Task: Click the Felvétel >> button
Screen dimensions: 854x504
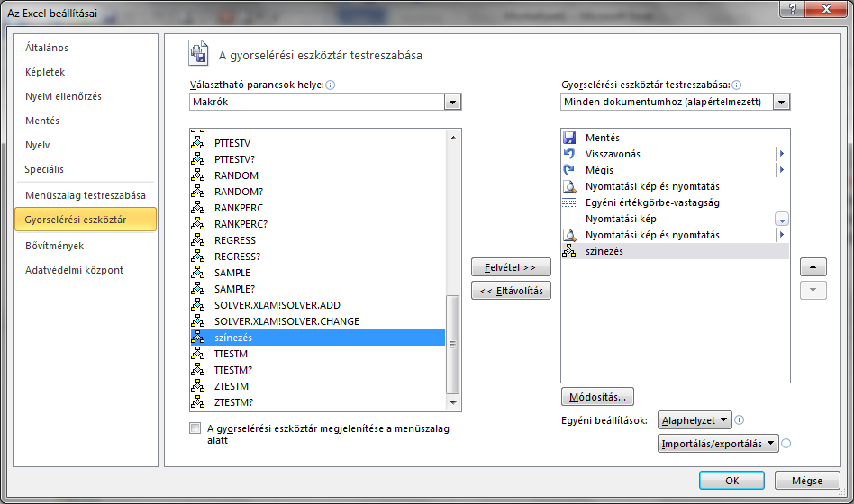Action: pyautogui.click(x=511, y=267)
